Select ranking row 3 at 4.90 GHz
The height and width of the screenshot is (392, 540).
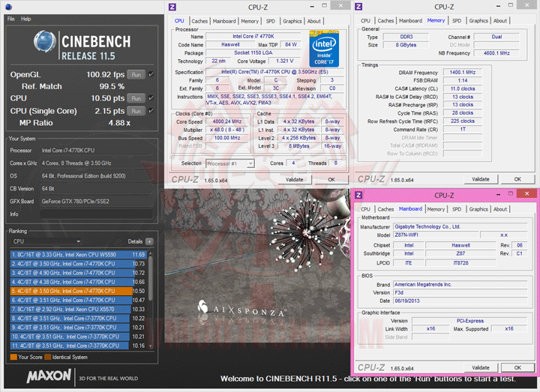coord(79,273)
